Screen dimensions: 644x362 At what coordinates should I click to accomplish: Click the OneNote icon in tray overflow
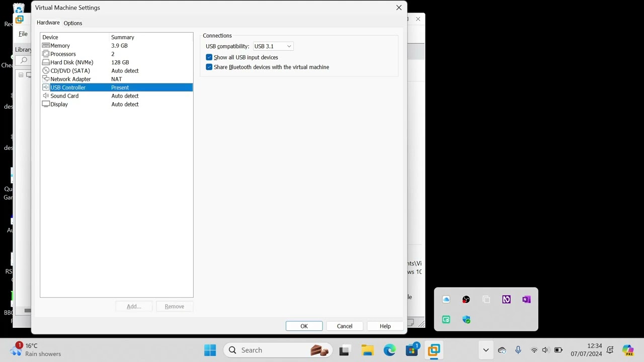[x=526, y=300]
